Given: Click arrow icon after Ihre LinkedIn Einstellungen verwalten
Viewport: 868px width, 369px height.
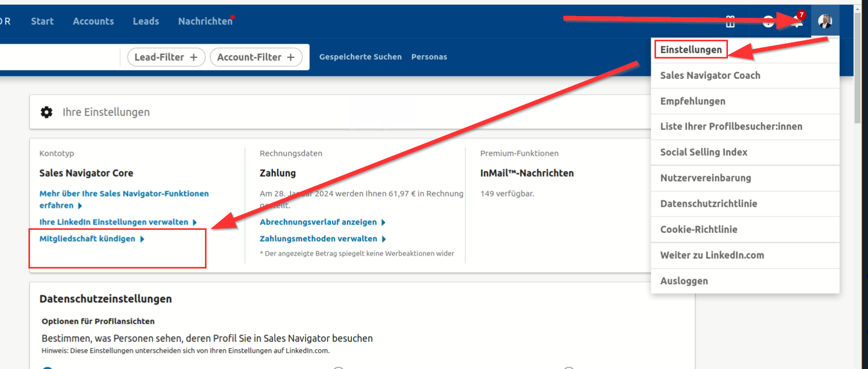Looking at the screenshot, I should (194, 222).
